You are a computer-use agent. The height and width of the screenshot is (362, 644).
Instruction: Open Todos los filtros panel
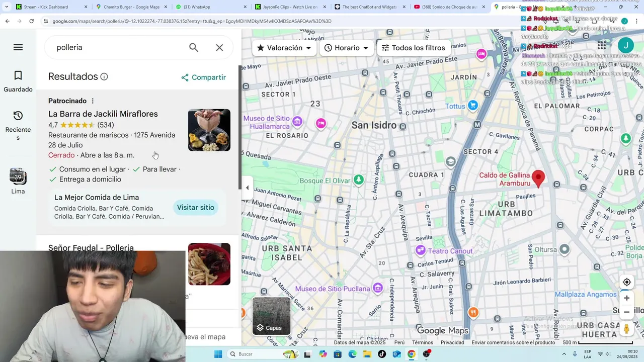(413, 48)
